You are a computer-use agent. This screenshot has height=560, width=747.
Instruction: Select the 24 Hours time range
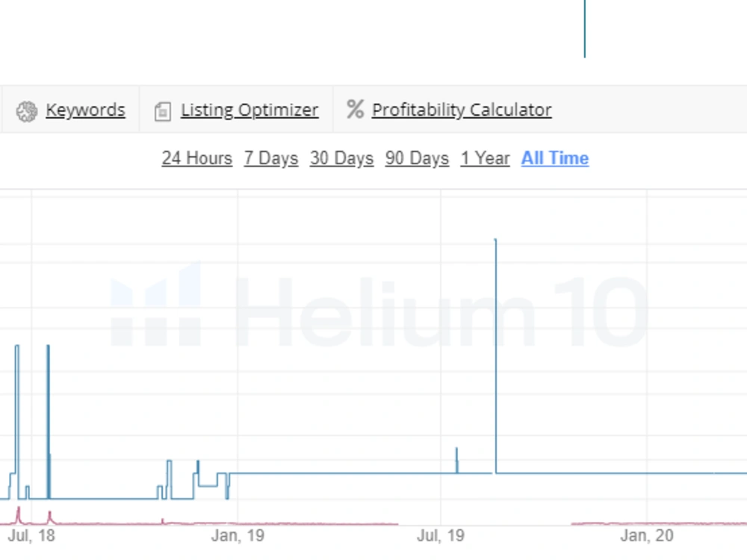[196, 158]
